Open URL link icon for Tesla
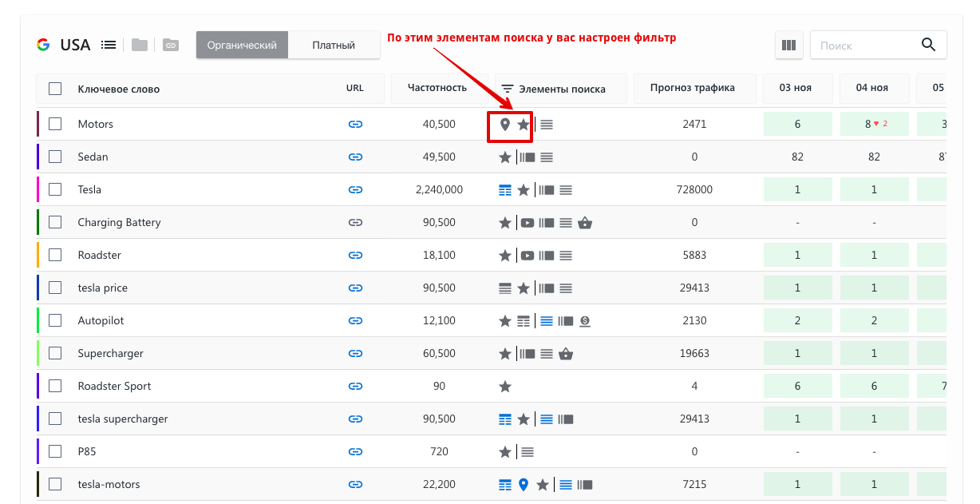Image resolution: width=980 pixels, height=504 pixels. click(x=356, y=189)
